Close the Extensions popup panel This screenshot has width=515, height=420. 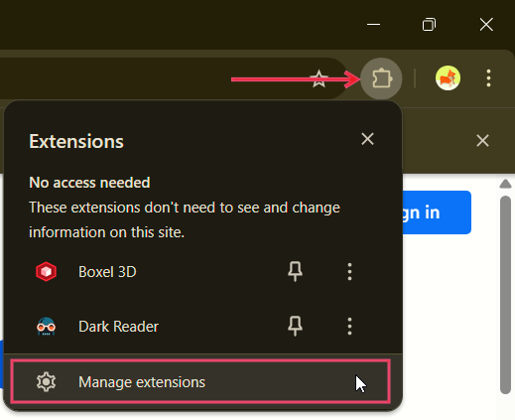[367, 139]
